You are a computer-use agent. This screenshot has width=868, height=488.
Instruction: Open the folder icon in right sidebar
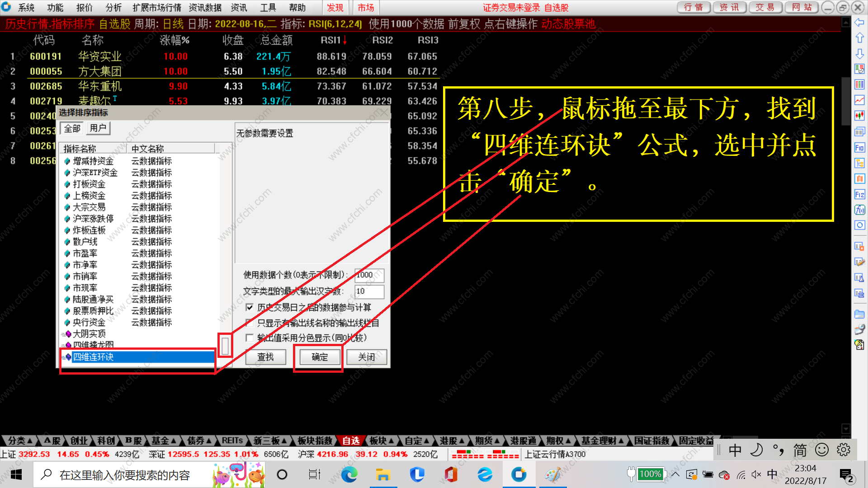coord(859,314)
